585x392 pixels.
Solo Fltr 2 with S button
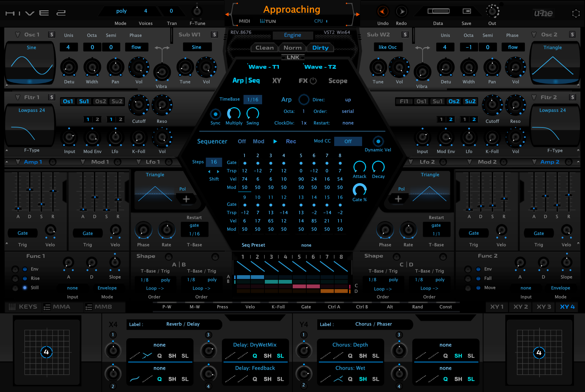point(572,97)
